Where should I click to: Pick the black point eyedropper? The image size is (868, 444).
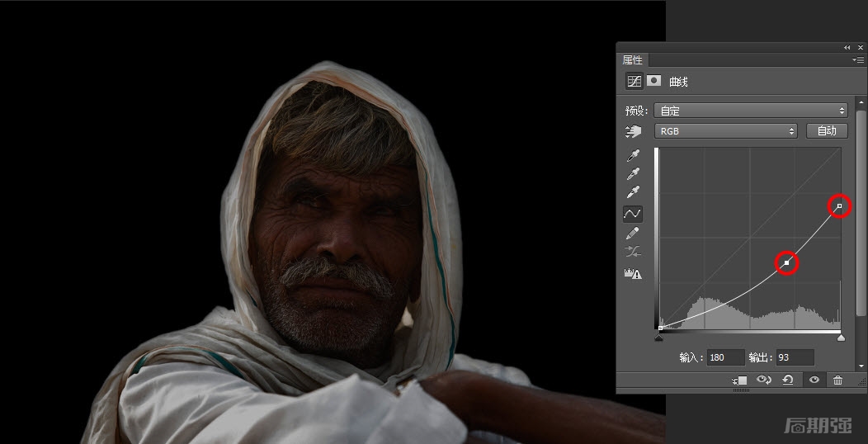click(x=633, y=156)
